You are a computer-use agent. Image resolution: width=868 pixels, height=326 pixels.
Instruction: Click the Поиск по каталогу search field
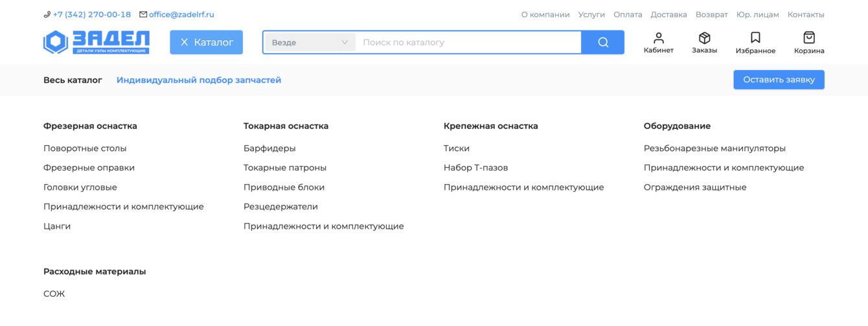click(468, 42)
